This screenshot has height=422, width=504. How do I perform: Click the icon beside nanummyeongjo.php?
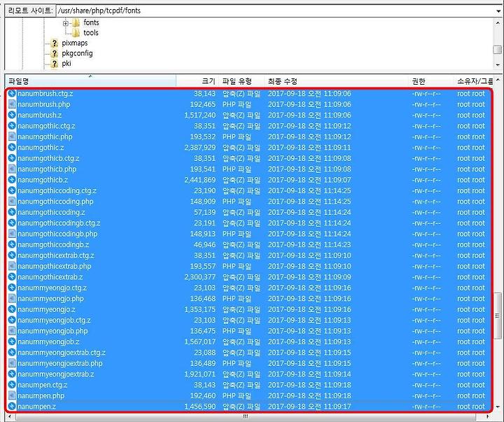(12, 299)
